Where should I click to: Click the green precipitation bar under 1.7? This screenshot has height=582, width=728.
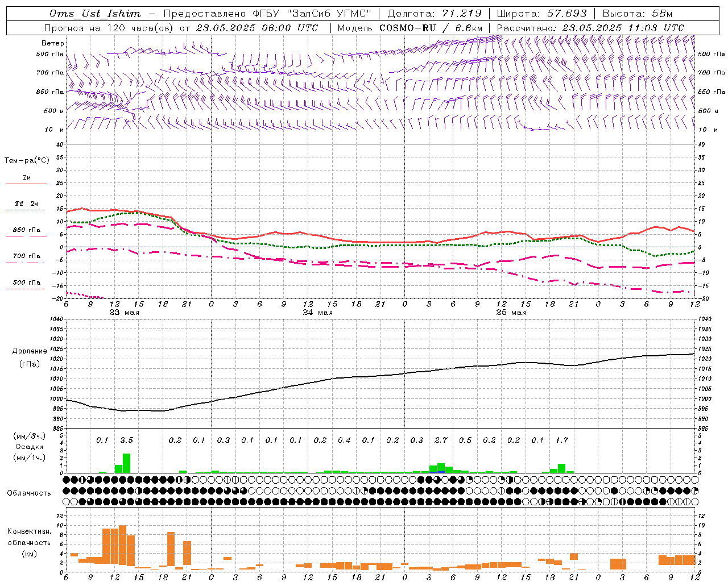click(x=562, y=468)
